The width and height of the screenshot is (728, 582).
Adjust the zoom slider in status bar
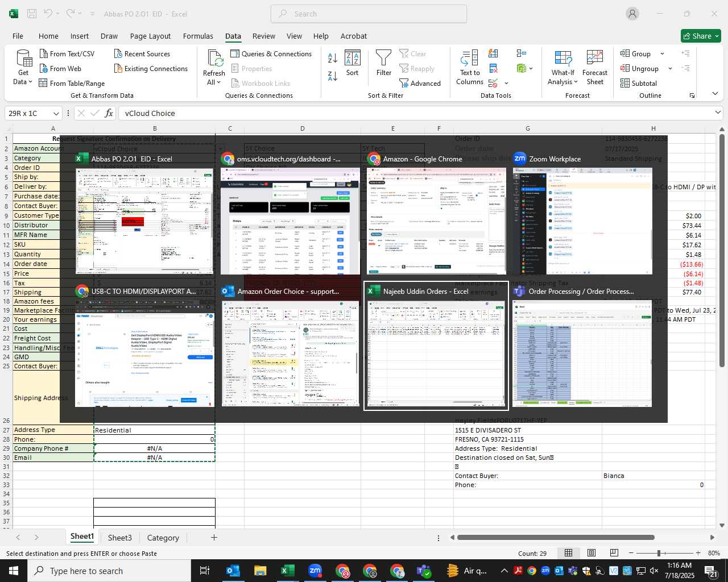[659, 553]
